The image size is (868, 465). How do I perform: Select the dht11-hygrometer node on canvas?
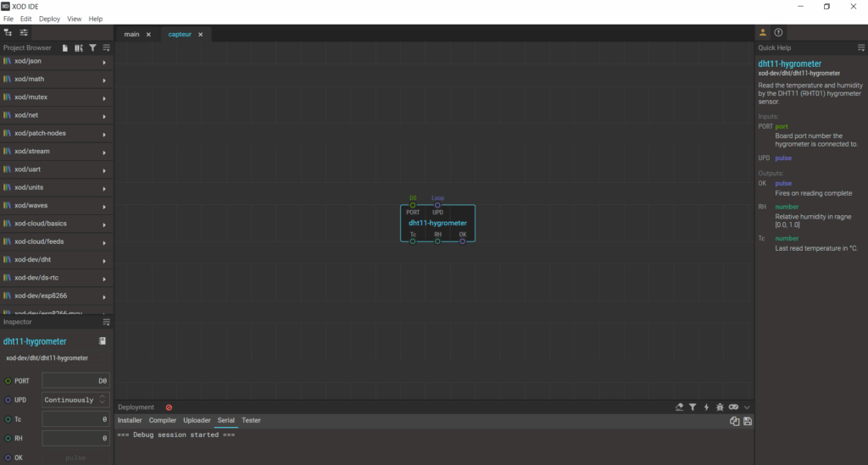point(437,224)
